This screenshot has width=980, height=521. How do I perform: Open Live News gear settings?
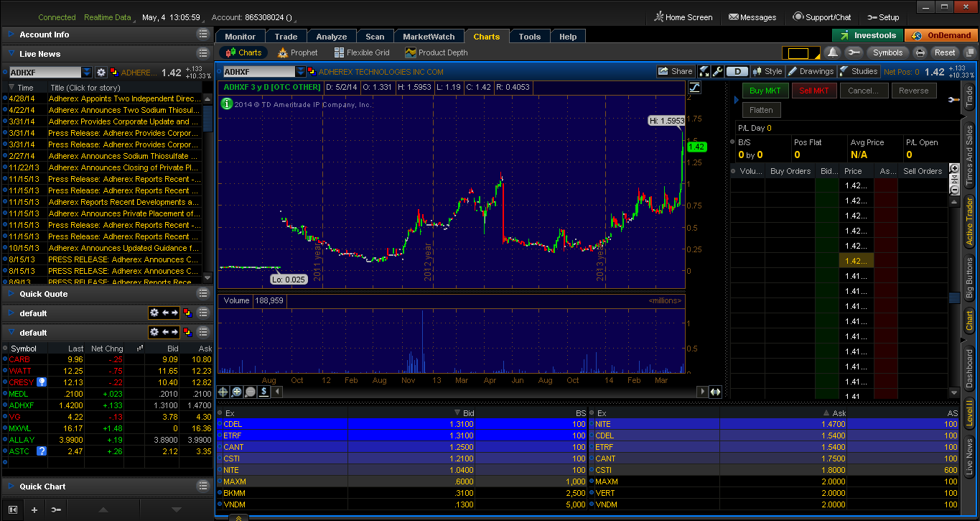click(101, 73)
